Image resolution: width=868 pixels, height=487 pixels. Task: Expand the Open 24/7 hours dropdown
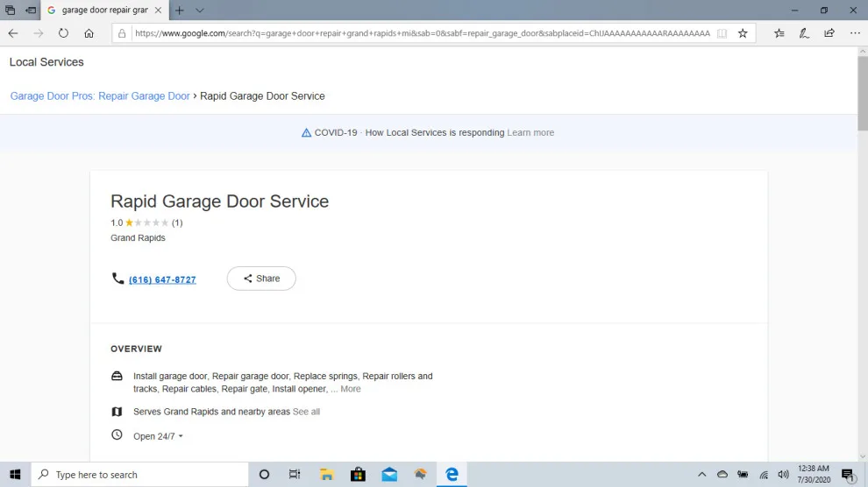point(158,436)
